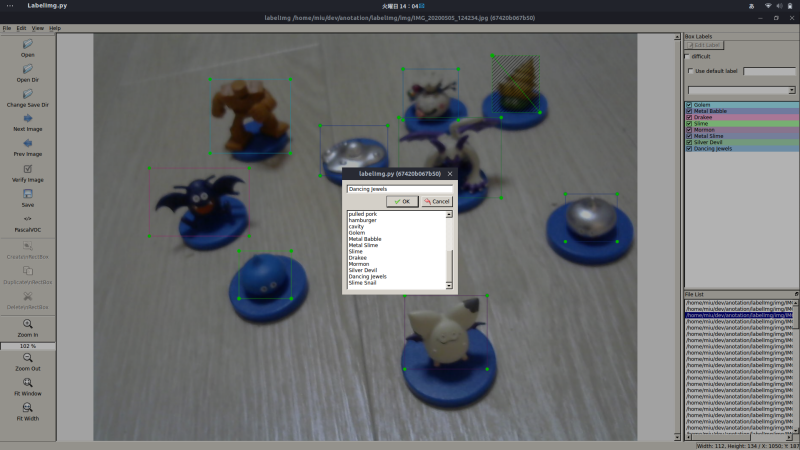The image size is (800, 450).
Task: Click the Fit Window icon
Action: pos(28,383)
